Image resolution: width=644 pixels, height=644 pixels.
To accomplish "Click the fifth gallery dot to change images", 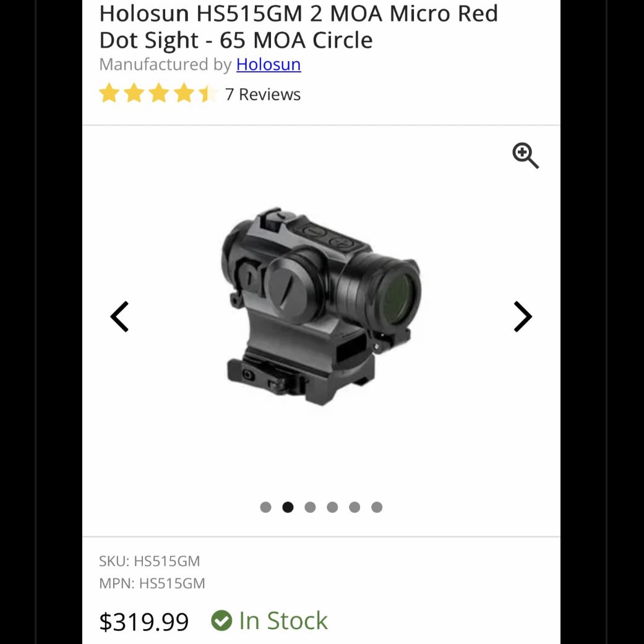I will [354, 507].
